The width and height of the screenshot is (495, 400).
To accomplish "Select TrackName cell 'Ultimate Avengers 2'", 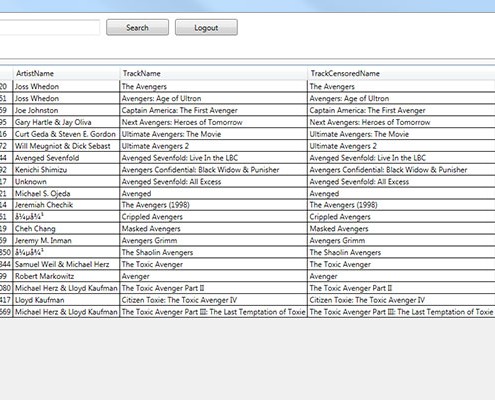I will tap(213, 146).
